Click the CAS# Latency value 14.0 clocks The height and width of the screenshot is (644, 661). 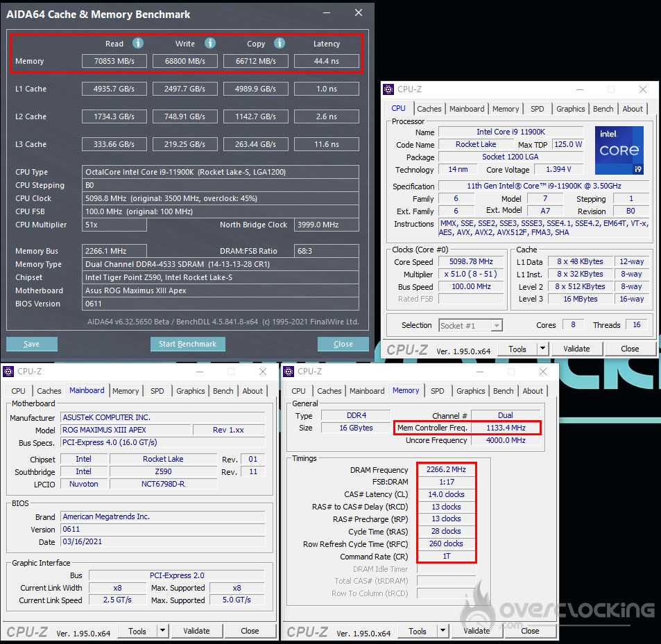[446, 494]
